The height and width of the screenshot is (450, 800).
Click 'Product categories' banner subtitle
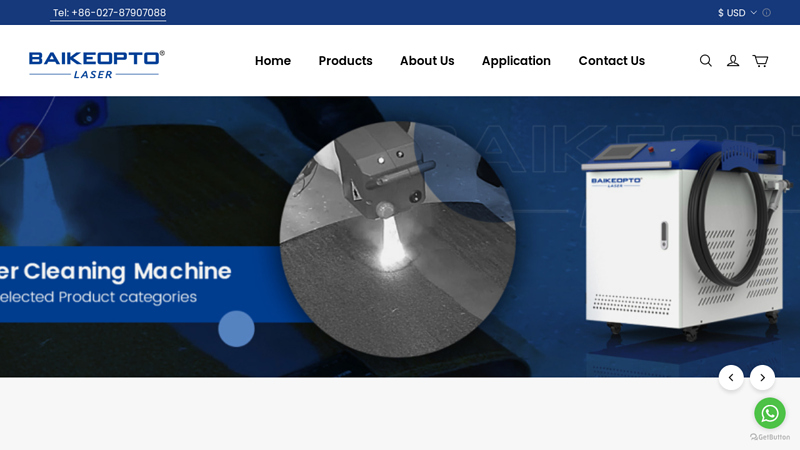tap(128, 297)
